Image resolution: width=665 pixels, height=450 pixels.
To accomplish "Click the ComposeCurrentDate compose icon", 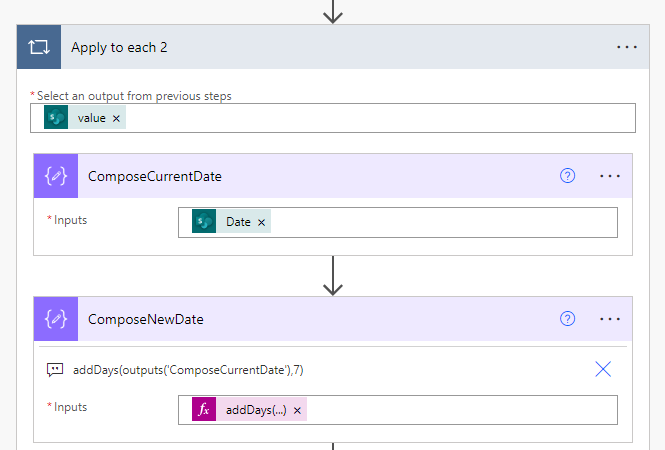I will tap(56, 176).
